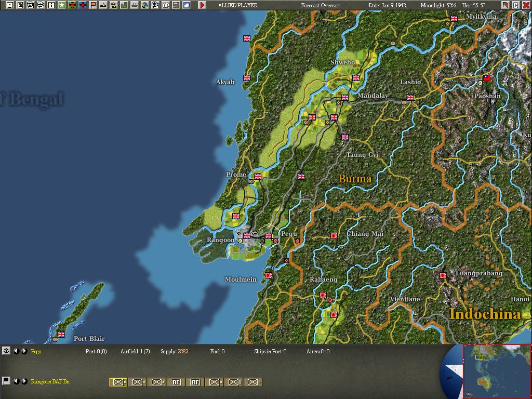Click the gray ship silhouette toolbar icon
This screenshot has width=532, height=399.
pos(135,5)
